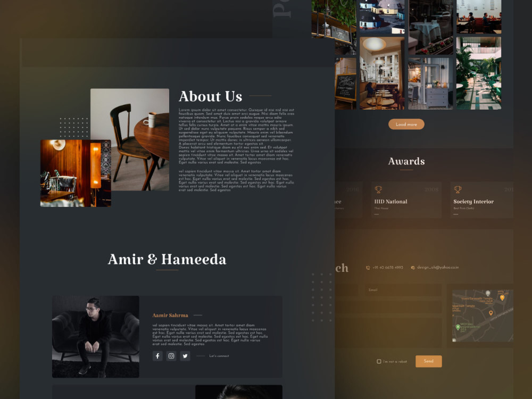Image resolution: width=532 pixels, height=399 pixels.
Task: Open the warm wood-panel lounge photo
Action: point(76,173)
